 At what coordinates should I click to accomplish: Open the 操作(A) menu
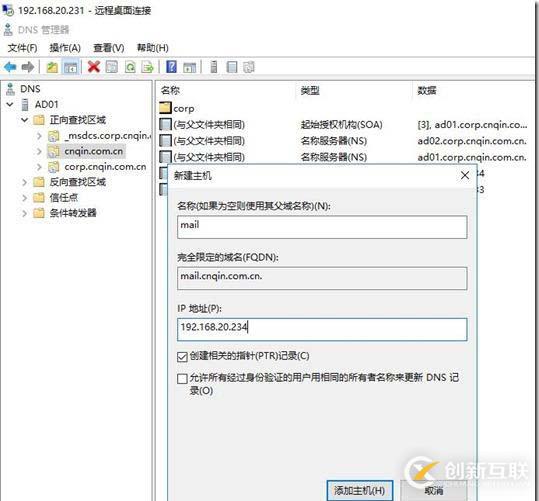pos(65,48)
